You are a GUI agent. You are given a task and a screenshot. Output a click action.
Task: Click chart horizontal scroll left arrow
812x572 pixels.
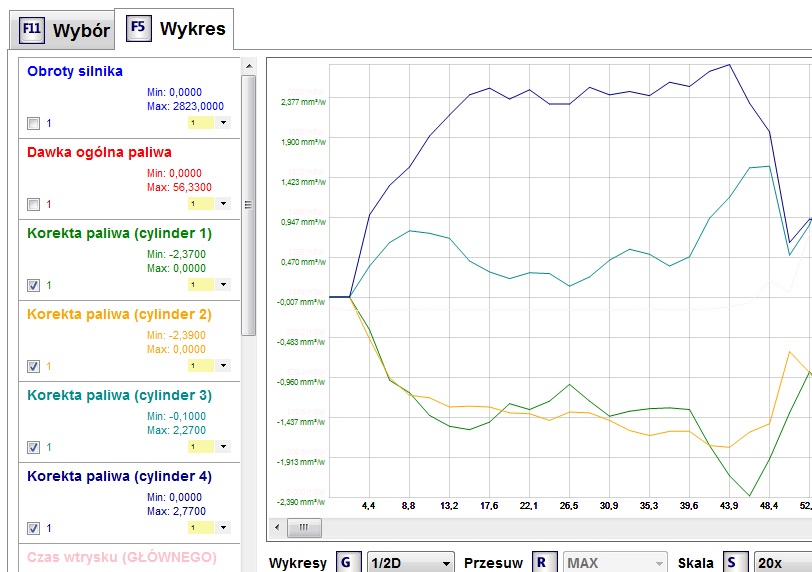coord(277,527)
